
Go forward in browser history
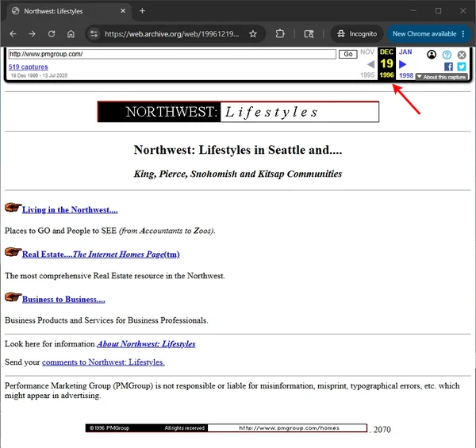coord(32,33)
